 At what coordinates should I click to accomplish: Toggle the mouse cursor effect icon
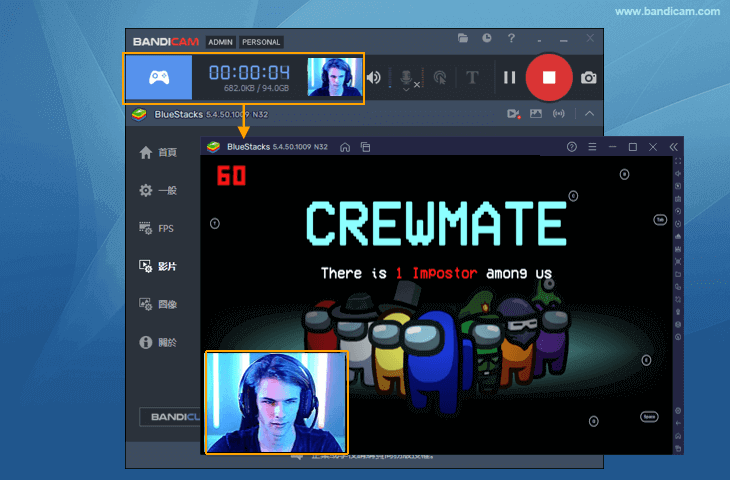(440, 77)
